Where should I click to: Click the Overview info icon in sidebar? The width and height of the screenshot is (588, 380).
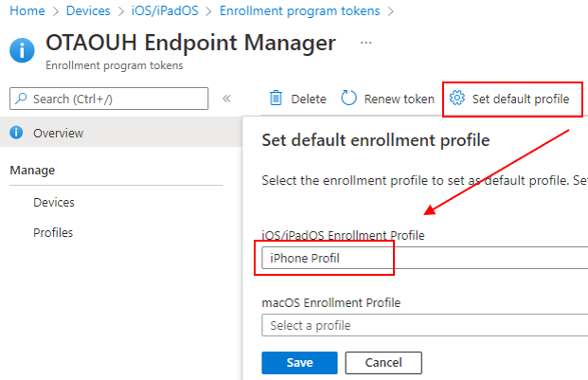click(16, 133)
